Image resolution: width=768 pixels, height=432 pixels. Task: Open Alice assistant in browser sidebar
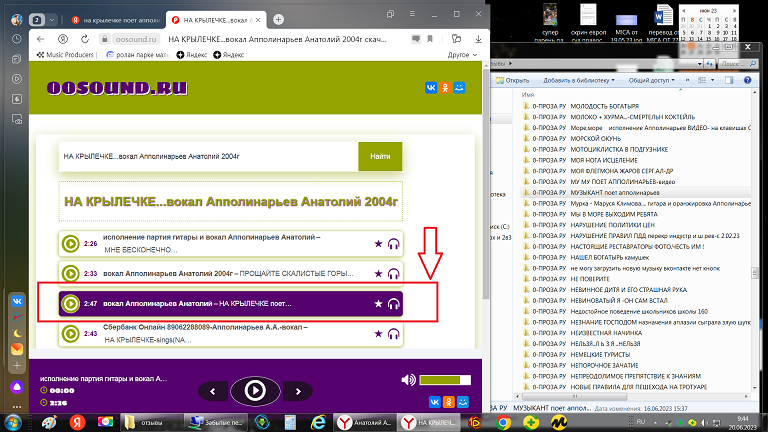(17, 387)
